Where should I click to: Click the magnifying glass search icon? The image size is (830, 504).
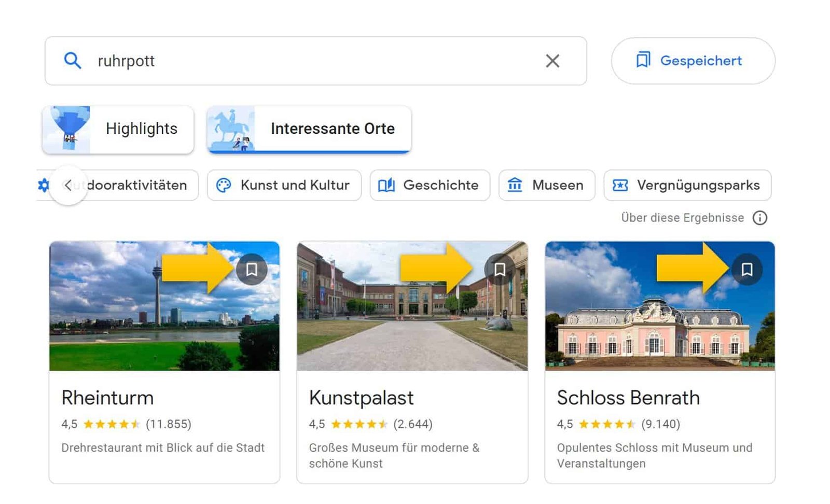coord(73,61)
